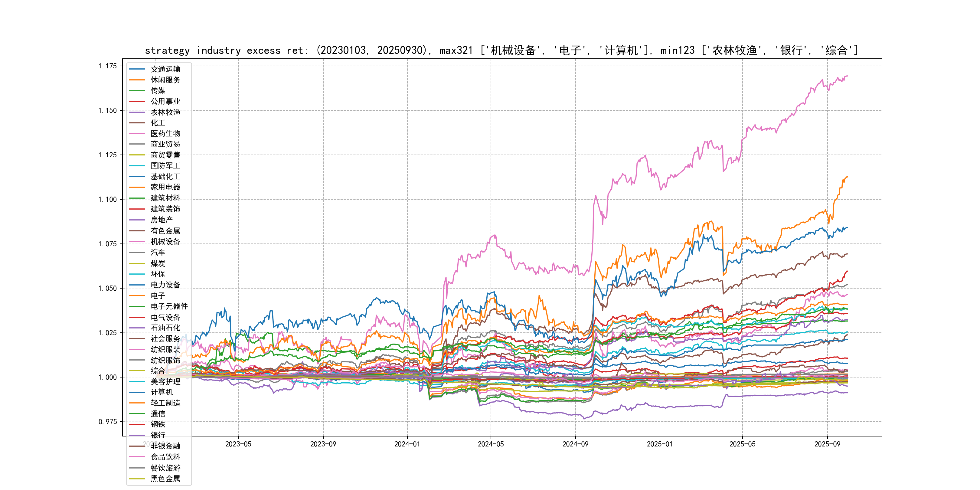The image size is (980, 490).
Task: Click the 0.975 y-axis tick label
Action: point(108,422)
